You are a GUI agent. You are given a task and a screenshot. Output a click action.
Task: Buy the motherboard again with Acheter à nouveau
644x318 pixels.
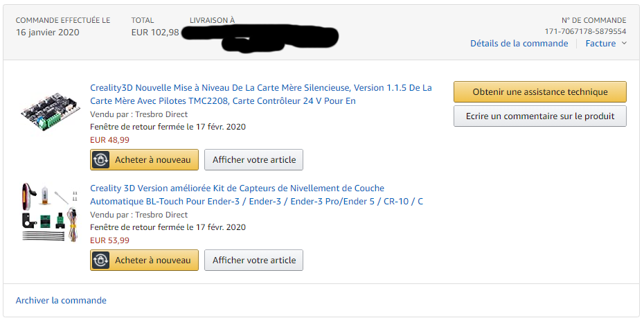click(x=144, y=160)
